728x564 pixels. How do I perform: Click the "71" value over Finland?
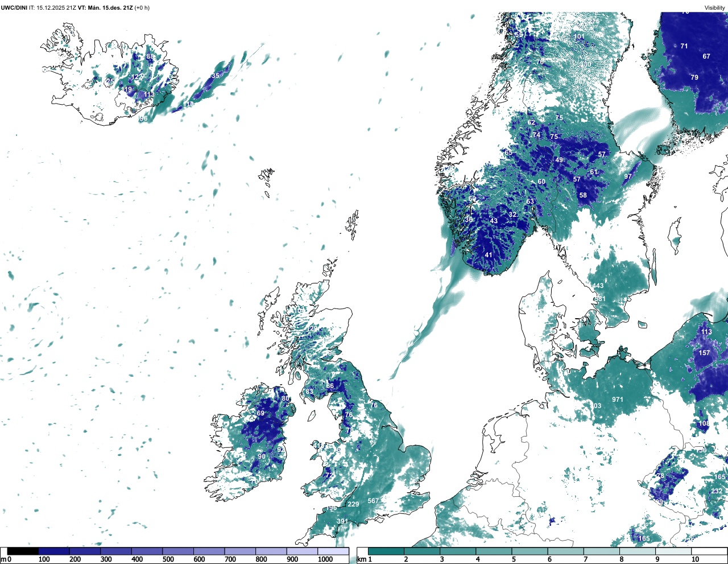point(684,46)
